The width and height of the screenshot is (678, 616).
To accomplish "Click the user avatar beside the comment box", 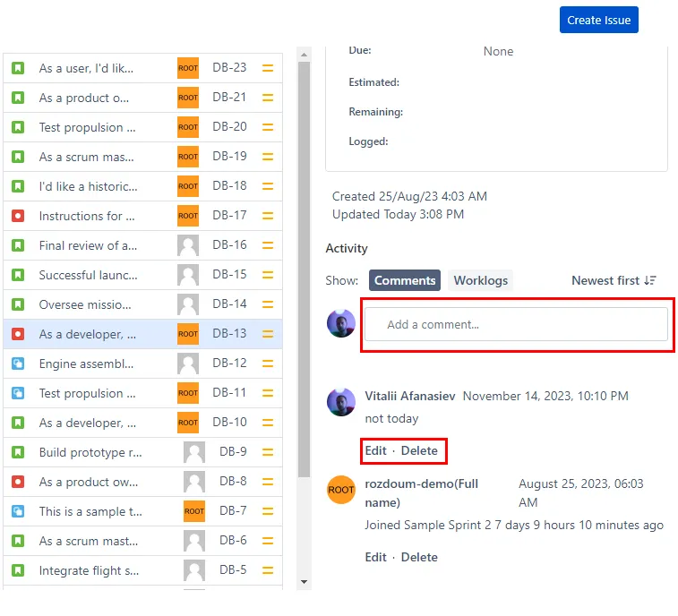I will pyautogui.click(x=341, y=323).
